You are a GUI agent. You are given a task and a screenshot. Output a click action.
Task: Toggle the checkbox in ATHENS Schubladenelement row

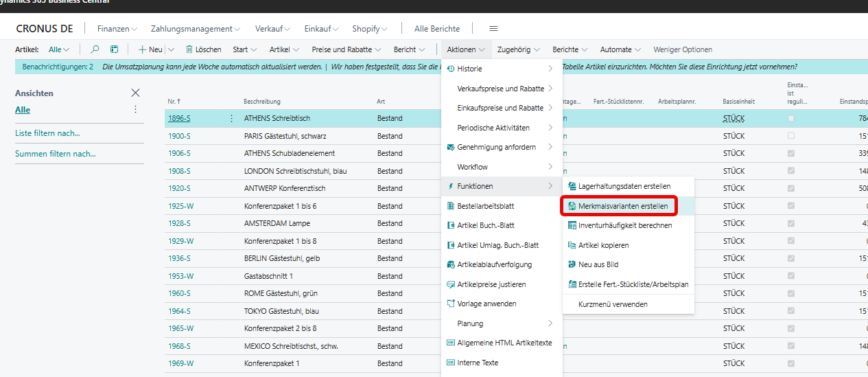pyautogui.click(x=791, y=153)
